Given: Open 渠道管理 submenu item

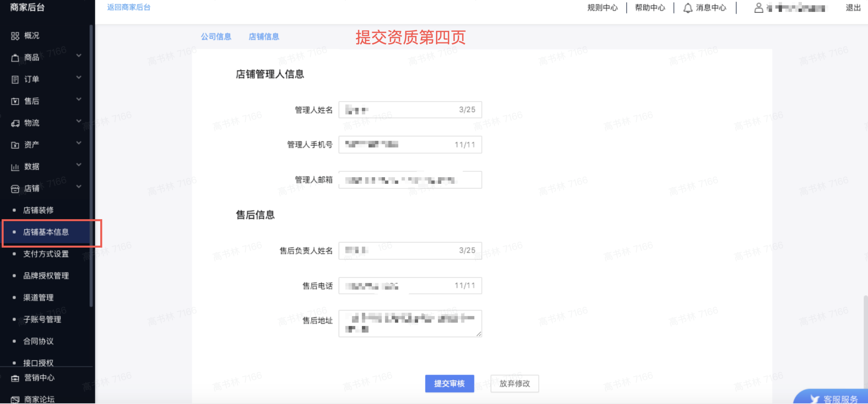Looking at the screenshot, I should [x=38, y=298].
